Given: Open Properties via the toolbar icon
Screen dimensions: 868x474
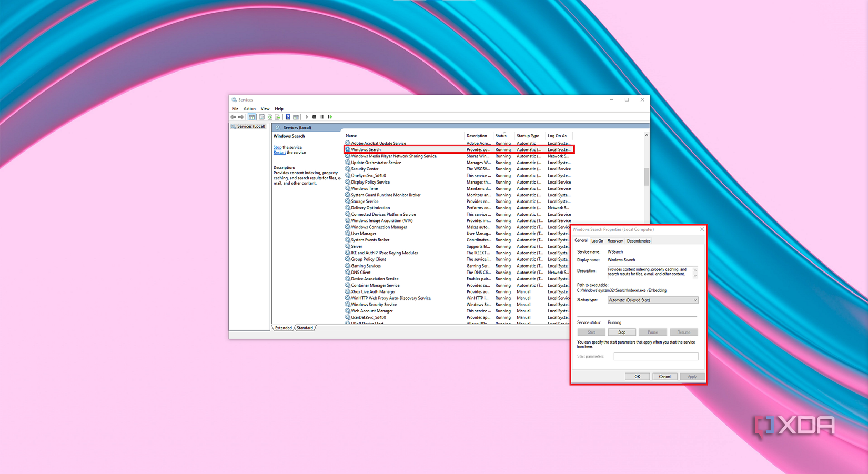Looking at the screenshot, I should (262, 117).
